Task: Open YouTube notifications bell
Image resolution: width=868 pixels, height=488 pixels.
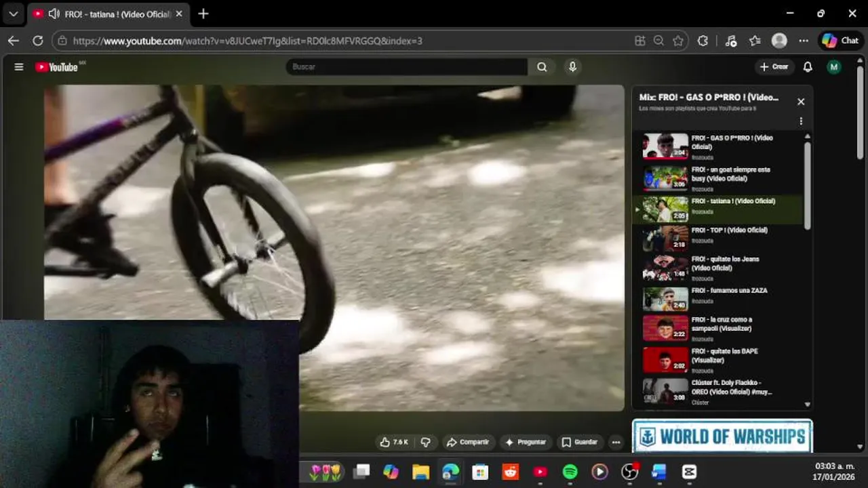Action: point(808,67)
